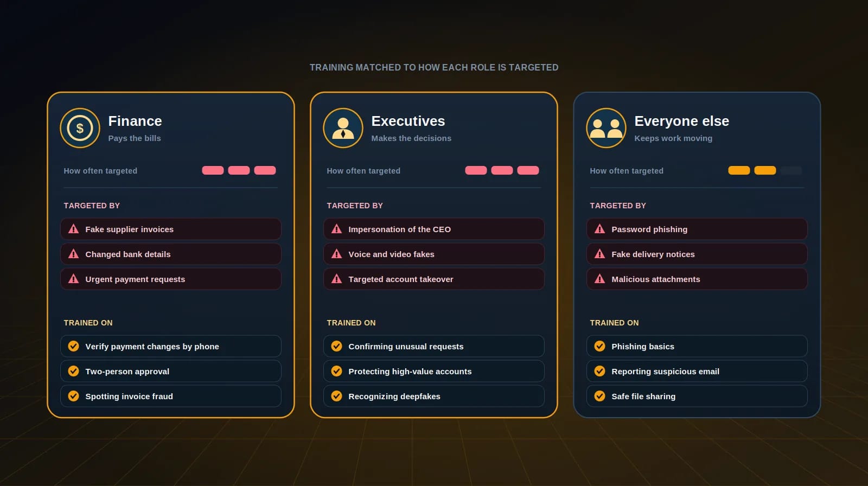Click the Everyone else card heading

coord(682,121)
